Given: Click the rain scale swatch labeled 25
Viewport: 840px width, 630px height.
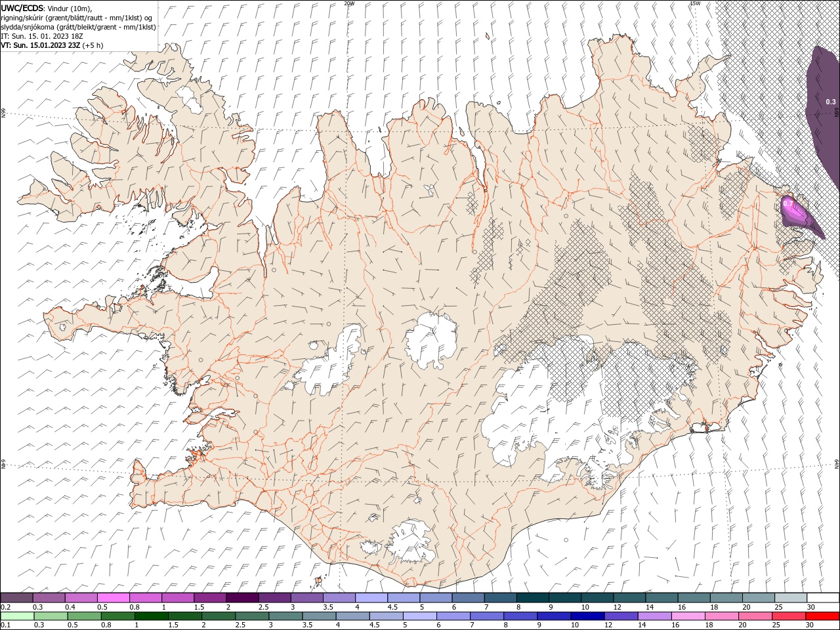Looking at the screenshot, I should (789, 616).
